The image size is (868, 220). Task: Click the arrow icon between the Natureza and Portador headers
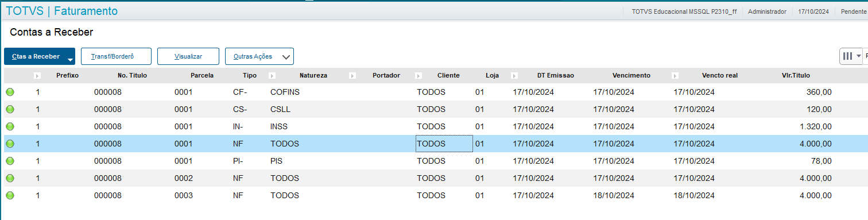coord(352,75)
